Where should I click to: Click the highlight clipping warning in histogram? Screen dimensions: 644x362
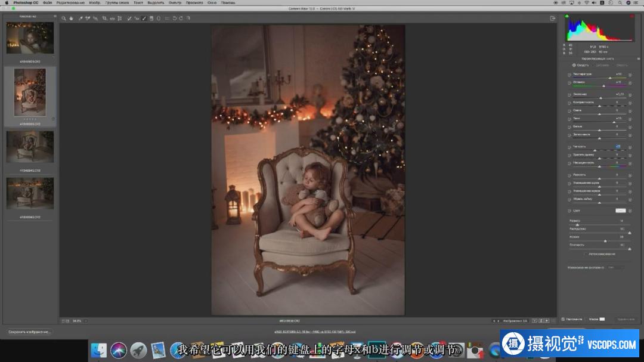[631, 17]
